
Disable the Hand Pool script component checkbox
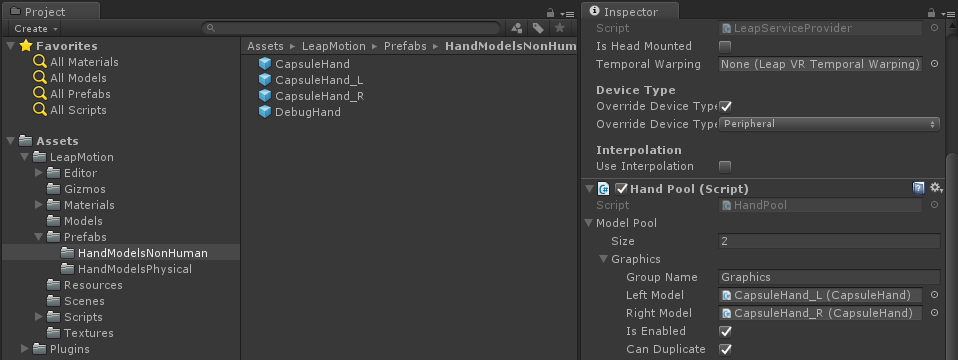pyautogui.click(x=621, y=188)
